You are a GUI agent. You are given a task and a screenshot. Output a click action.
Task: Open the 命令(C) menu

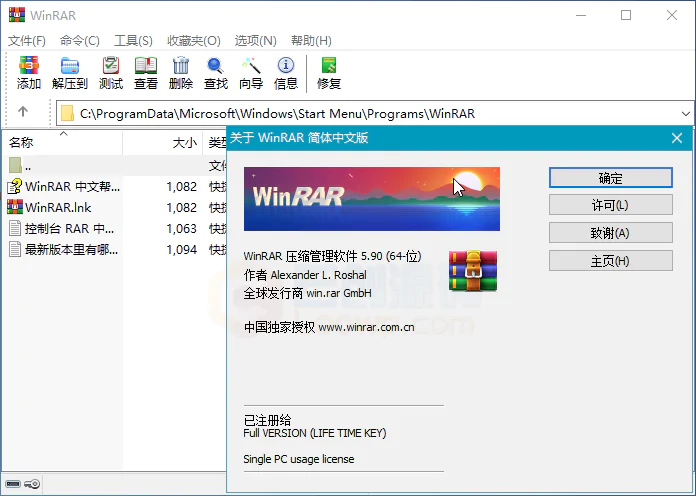(x=80, y=41)
